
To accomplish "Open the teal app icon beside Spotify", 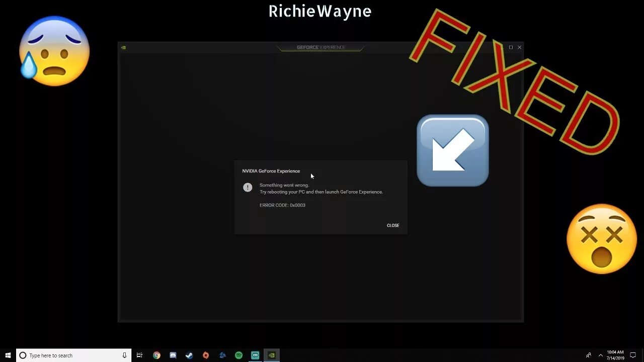I will [x=255, y=355].
